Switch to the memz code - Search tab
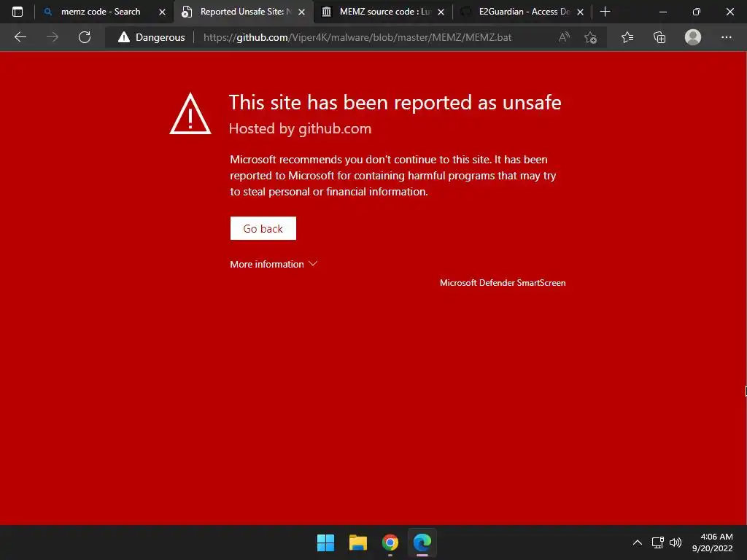747x560 pixels. [x=101, y=12]
